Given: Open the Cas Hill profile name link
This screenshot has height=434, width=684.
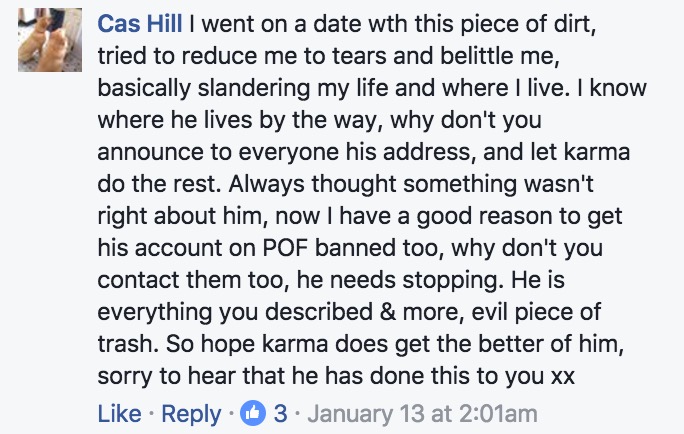Looking at the screenshot, I should pos(140,24).
